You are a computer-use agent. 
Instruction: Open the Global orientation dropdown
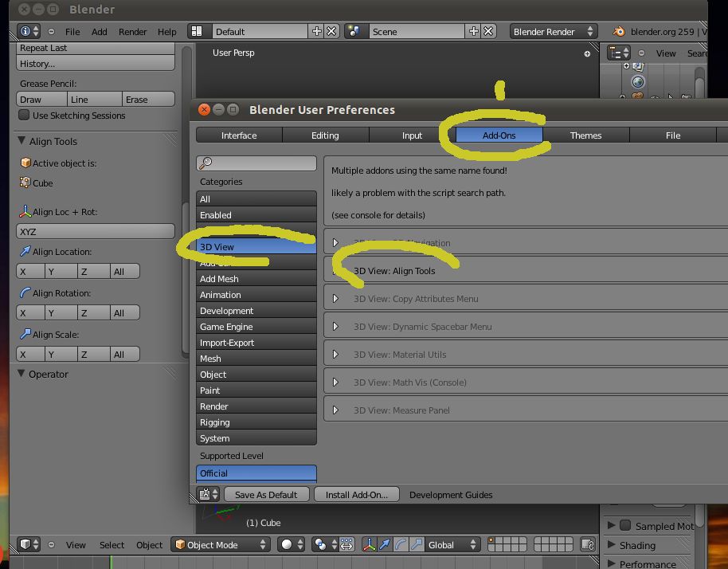click(x=452, y=544)
